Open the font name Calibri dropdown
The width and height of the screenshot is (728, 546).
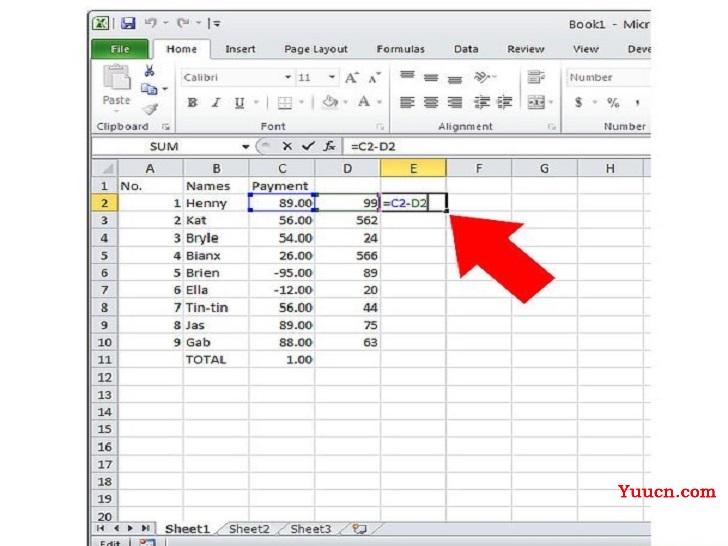[288, 78]
